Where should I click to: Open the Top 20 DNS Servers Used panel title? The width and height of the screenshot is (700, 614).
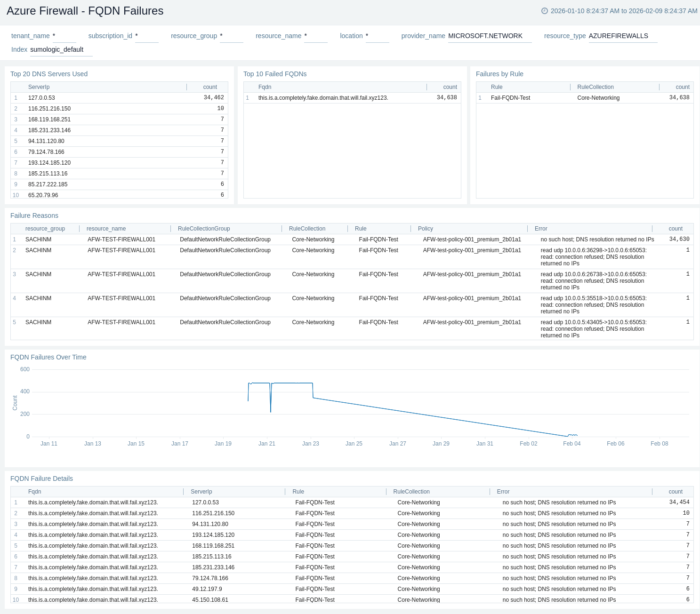[49, 74]
